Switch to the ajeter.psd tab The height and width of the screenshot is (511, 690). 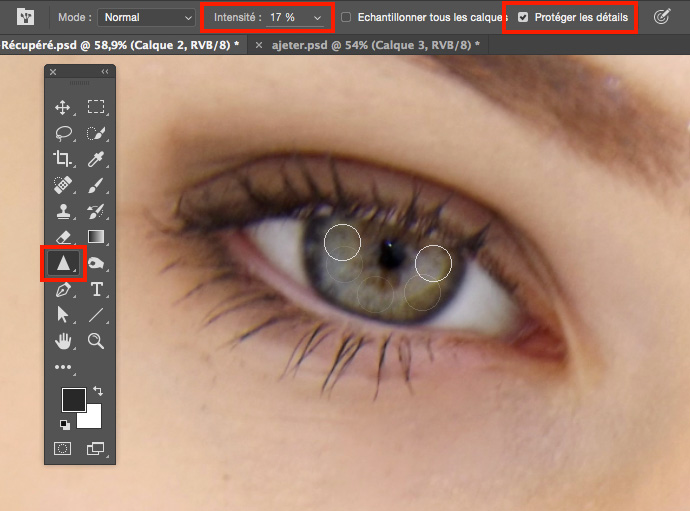point(374,46)
